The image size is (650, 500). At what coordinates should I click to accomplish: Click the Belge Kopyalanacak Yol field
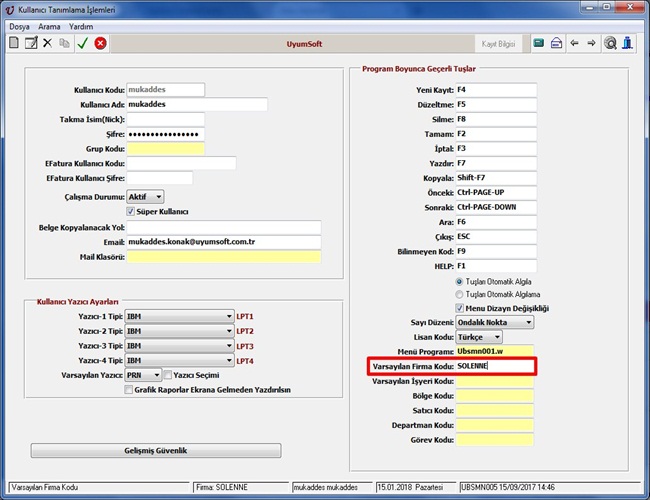[224, 227]
